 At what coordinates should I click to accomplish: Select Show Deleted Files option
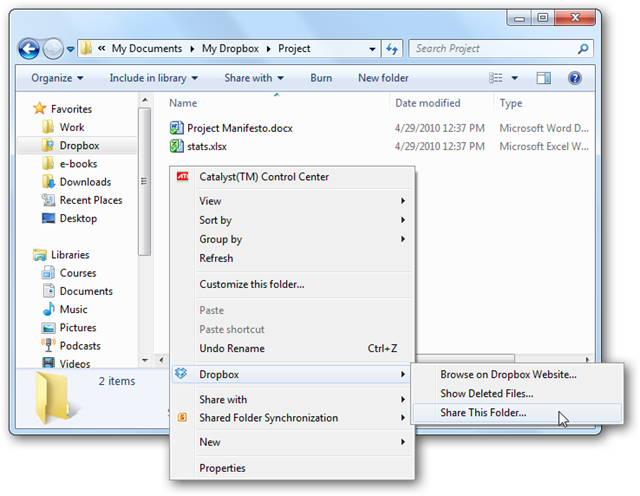click(x=486, y=393)
